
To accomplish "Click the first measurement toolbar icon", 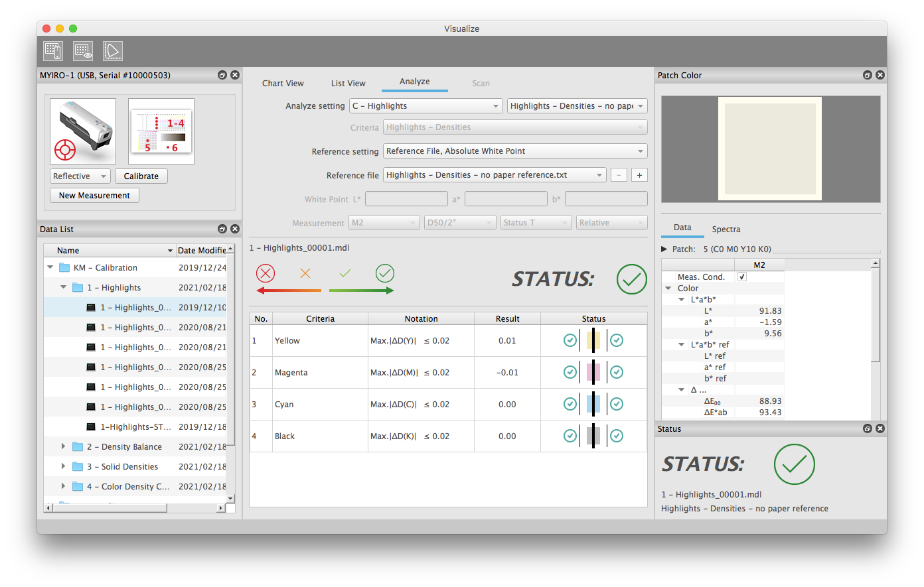I will coord(53,51).
